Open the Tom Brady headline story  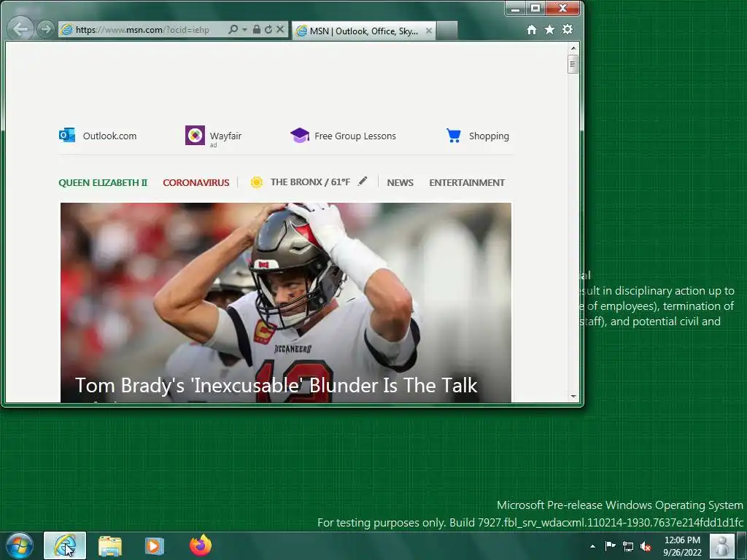click(x=276, y=386)
